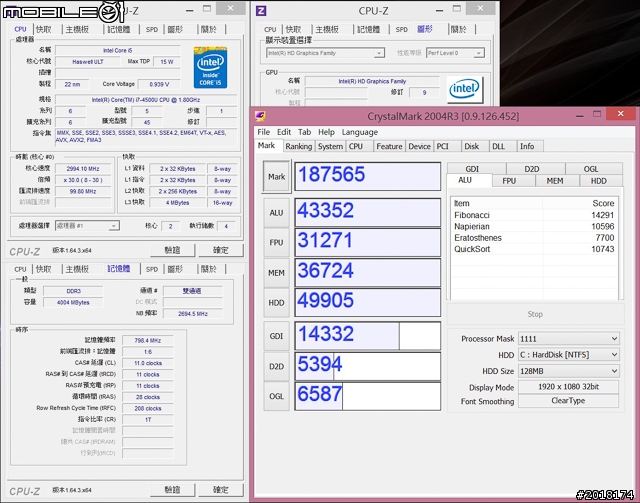Switch to the Device tab in CrystalMark

pyautogui.click(x=419, y=146)
